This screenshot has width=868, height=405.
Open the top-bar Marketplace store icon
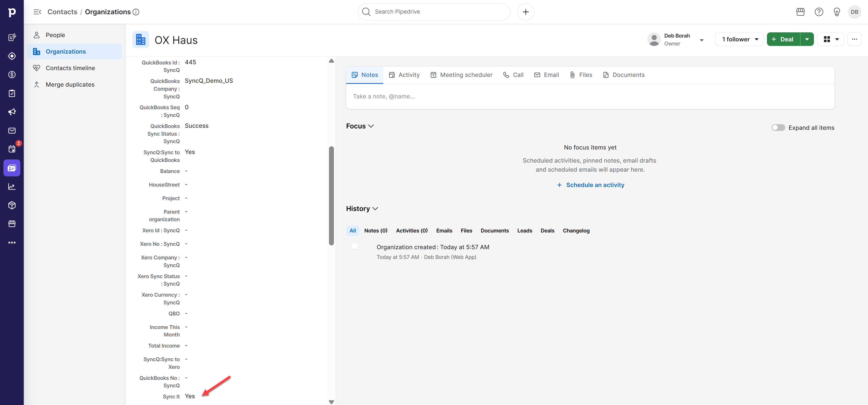pyautogui.click(x=800, y=12)
